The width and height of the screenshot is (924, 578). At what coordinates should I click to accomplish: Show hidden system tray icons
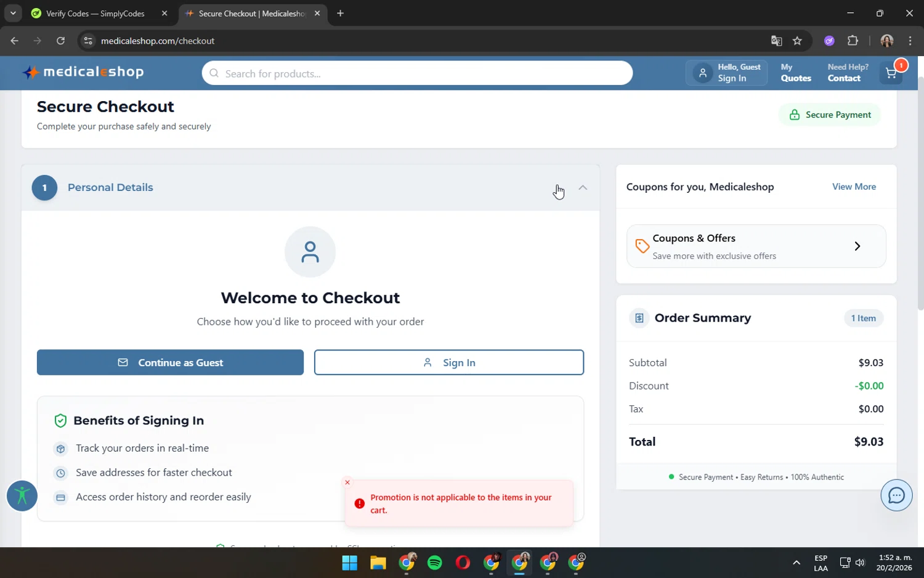(x=796, y=563)
